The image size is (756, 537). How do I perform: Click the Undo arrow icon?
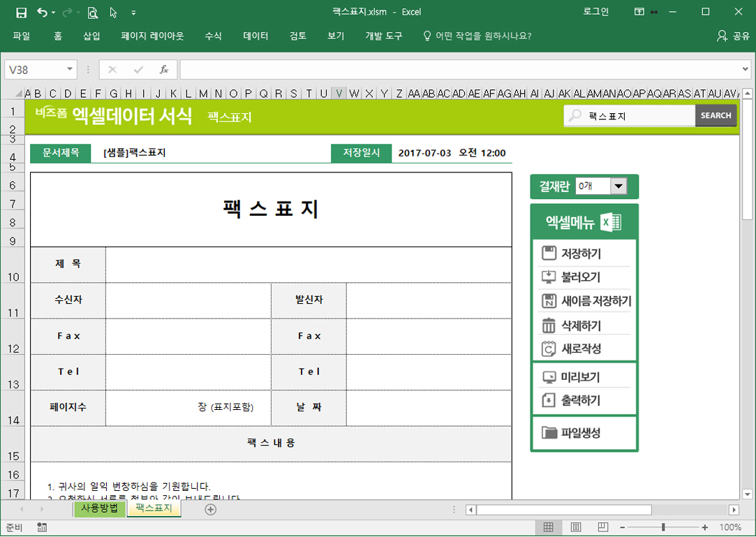(42, 13)
